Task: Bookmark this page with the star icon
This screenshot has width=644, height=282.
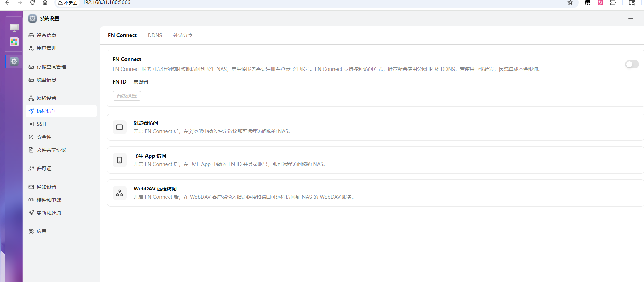Action: pos(570,2)
